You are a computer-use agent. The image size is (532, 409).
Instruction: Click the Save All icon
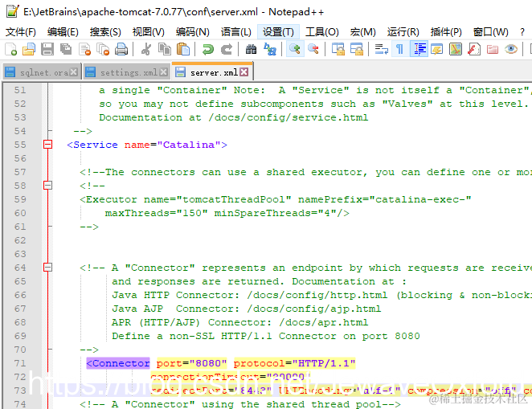pyautogui.click(x=66, y=50)
